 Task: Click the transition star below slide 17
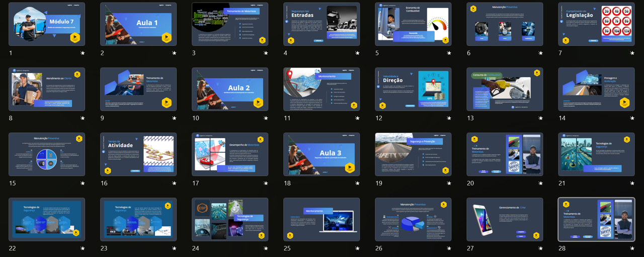click(266, 183)
